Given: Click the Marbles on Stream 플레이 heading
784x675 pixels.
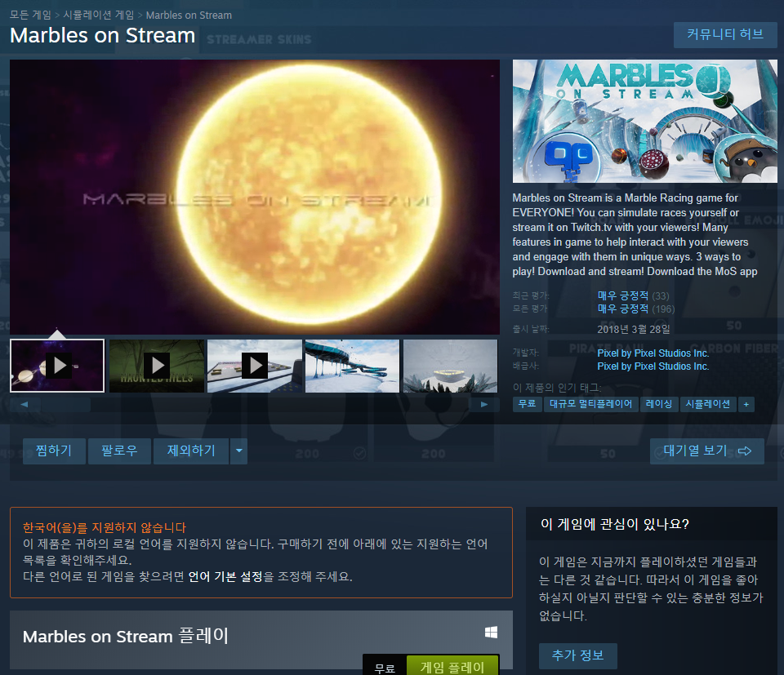Looking at the screenshot, I should point(126,637).
